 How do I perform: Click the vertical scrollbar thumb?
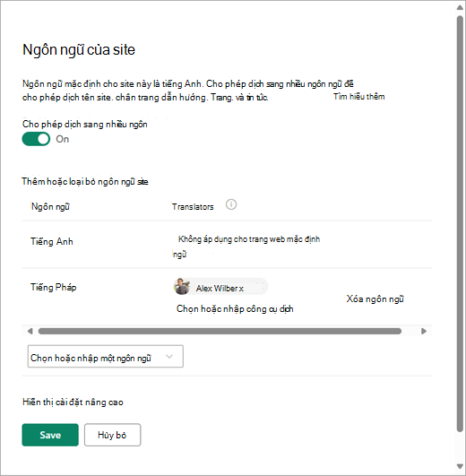460,223
